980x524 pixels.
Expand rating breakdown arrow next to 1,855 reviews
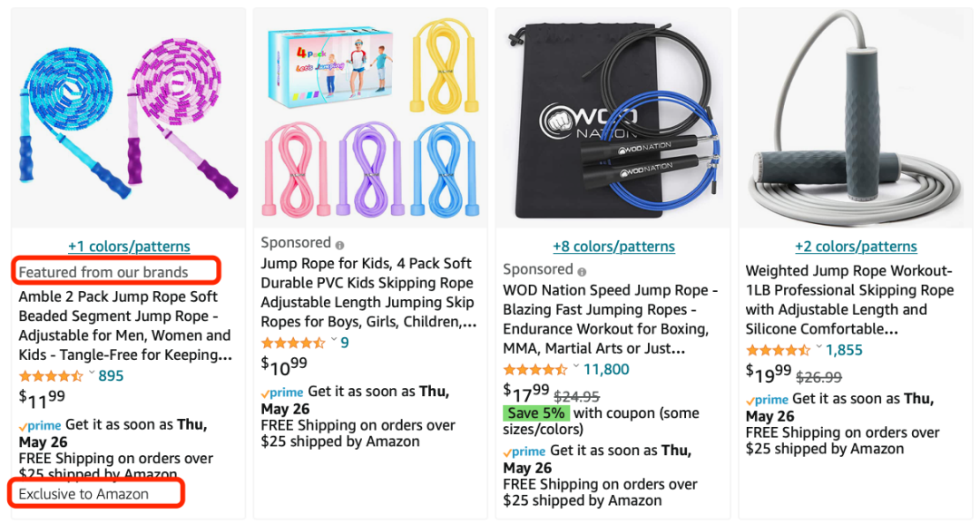click(x=818, y=349)
